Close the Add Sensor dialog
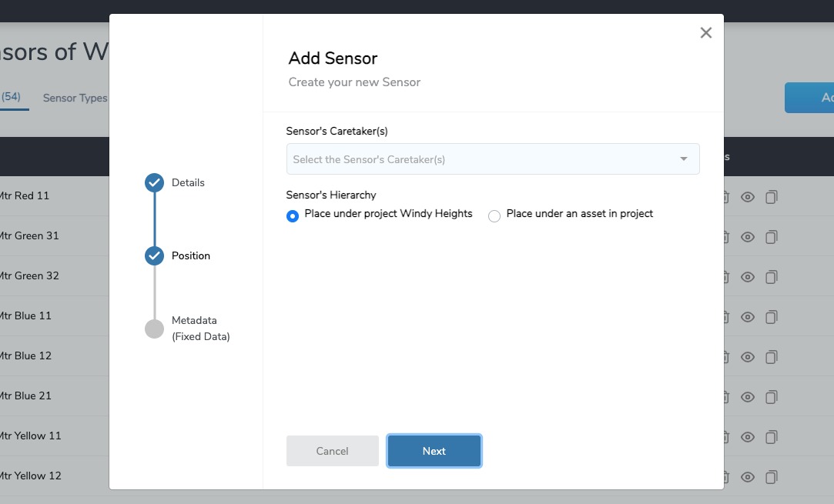834x504 pixels. [705, 32]
